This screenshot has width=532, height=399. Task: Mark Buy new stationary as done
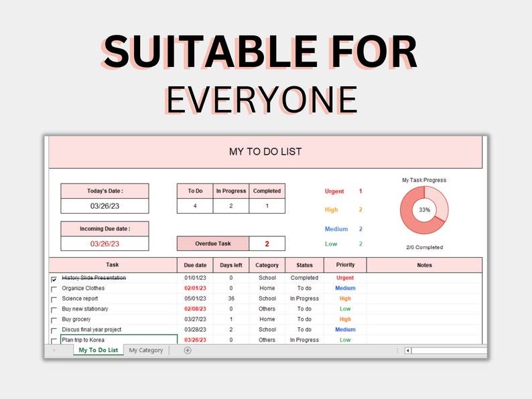[x=54, y=310]
